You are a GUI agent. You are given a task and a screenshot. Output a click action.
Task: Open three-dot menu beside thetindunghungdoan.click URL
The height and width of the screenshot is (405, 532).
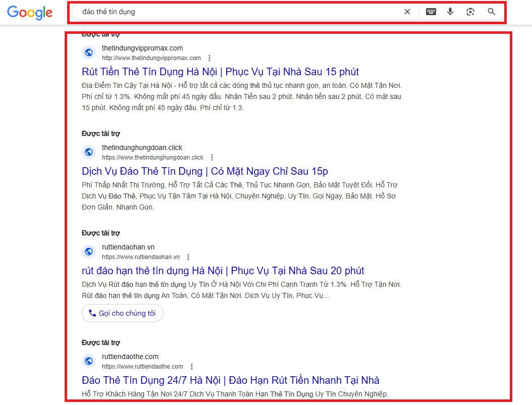coord(212,158)
